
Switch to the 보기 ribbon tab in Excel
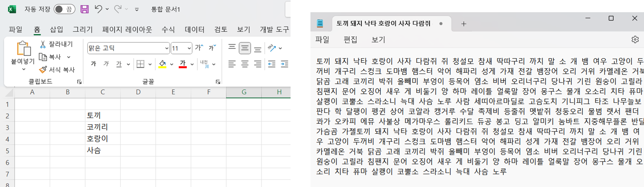(243, 30)
